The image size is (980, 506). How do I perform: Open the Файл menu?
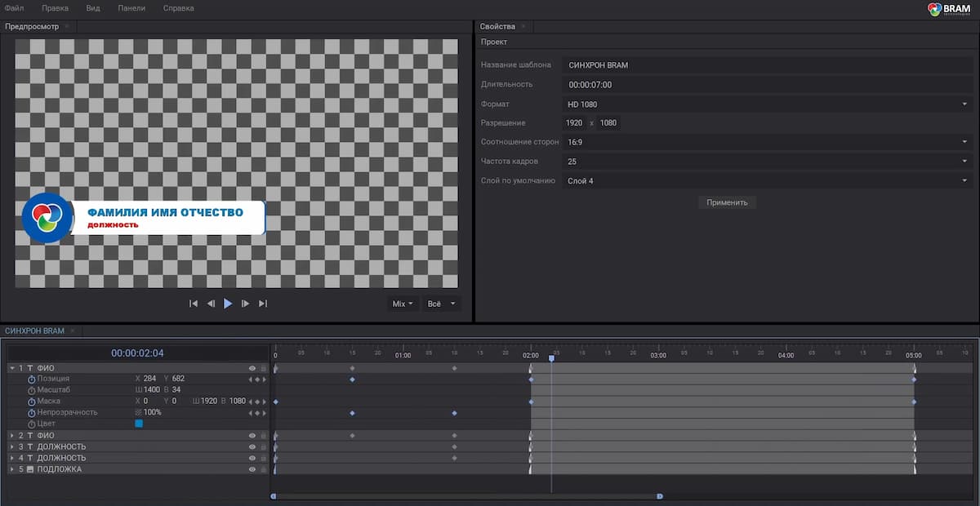point(15,8)
